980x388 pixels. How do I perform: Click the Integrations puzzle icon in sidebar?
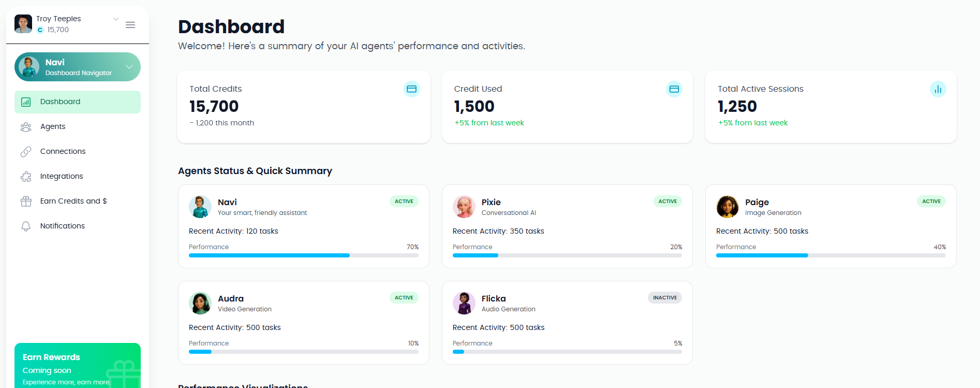pos(26,177)
